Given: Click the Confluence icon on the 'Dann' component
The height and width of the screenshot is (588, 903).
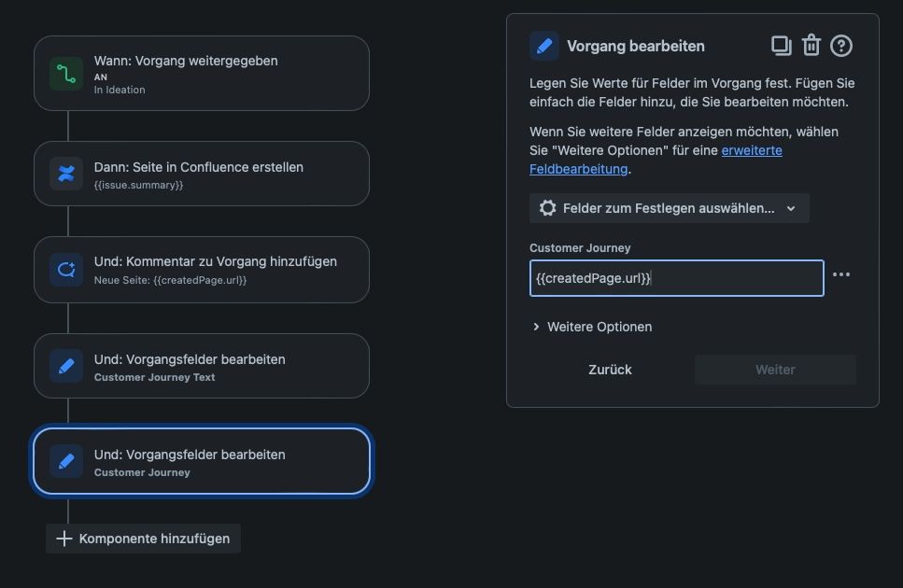Looking at the screenshot, I should coord(63,173).
